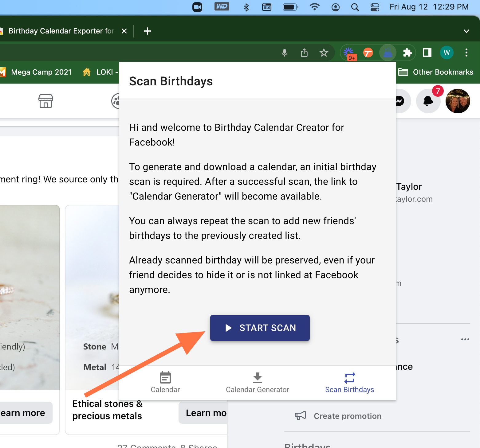Open the Facebook Groups icon

coord(116,101)
